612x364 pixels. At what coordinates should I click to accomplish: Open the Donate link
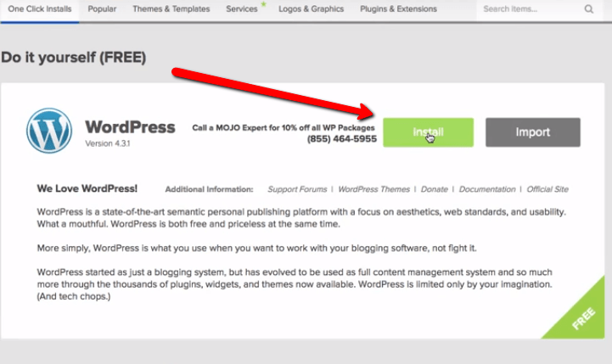[x=434, y=189]
